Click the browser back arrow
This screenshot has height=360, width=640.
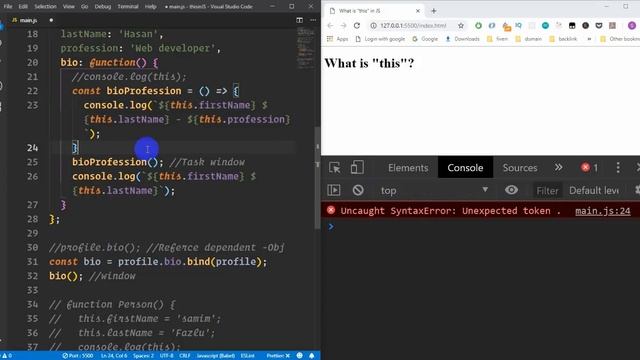pyautogui.click(x=330, y=26)
